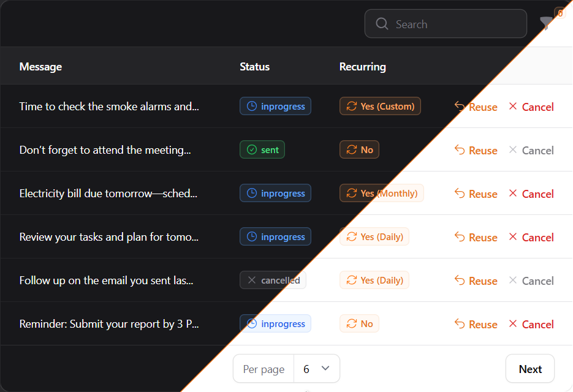Click the Per page label
Screen dimensions: 573x392
click(x=264, y=369)
